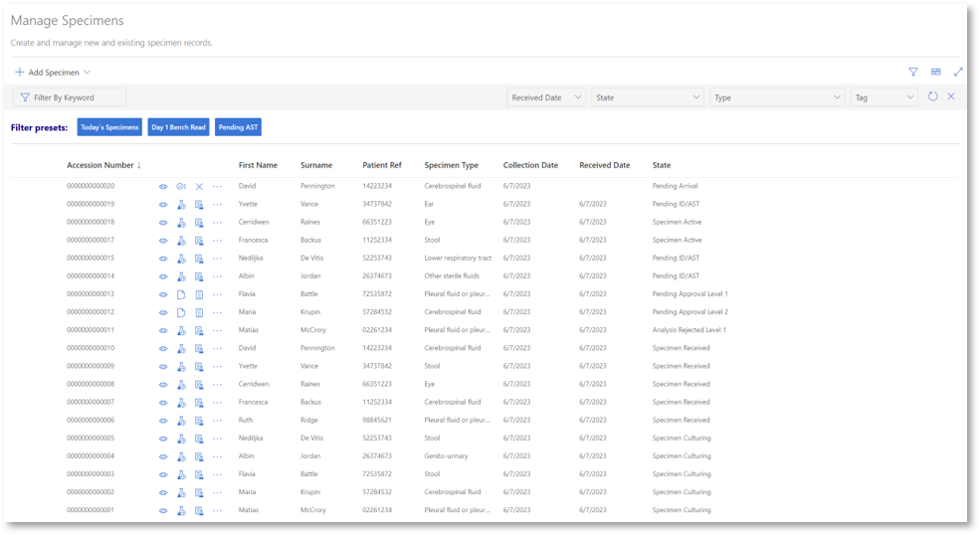
Task: Click the filter funnel icon at top right
Action: click(x=913, y=72)
